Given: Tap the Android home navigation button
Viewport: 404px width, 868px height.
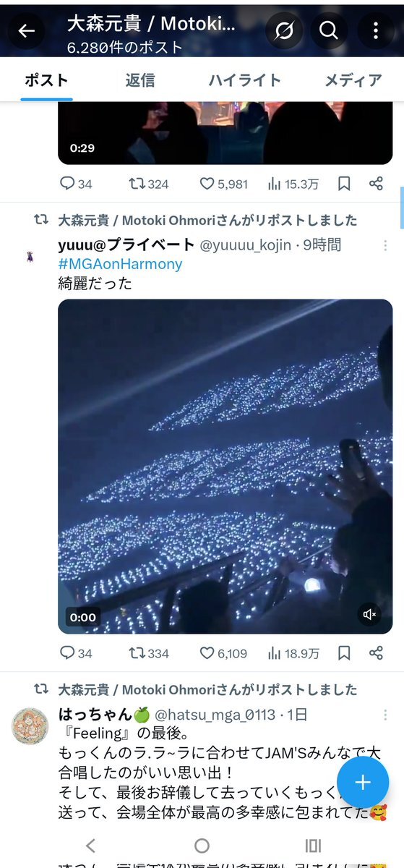Looking at the screenshot, I should 202,846.
